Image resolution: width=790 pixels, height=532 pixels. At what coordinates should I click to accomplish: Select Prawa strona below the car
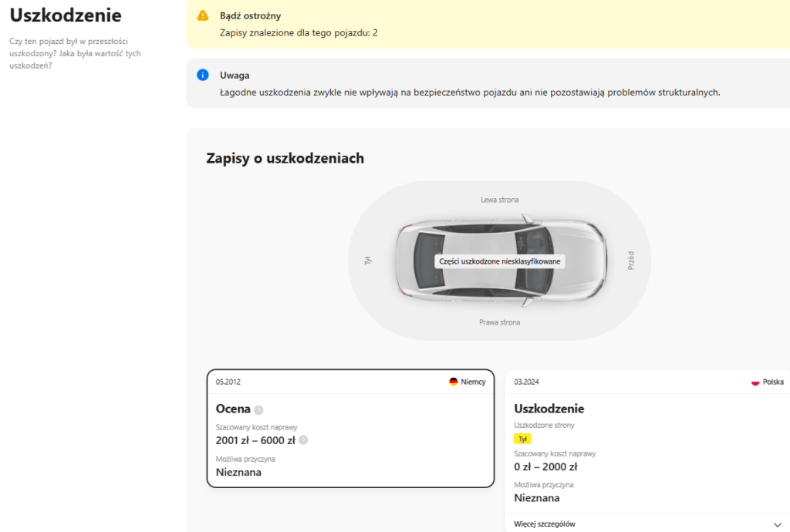point(499,322)
